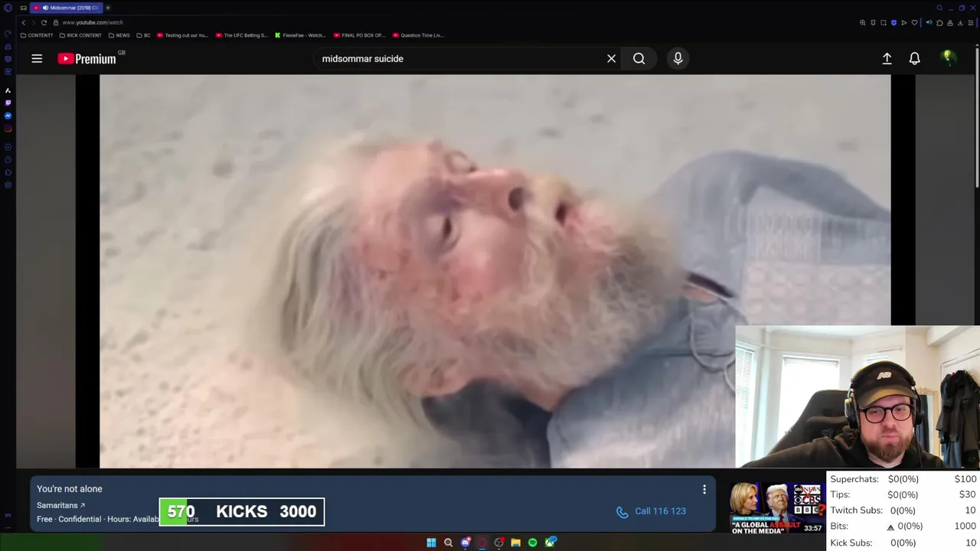Open 'Question Time Liv...' bookmark
This screenshot has width=980, height=551.
pos(418,35)
